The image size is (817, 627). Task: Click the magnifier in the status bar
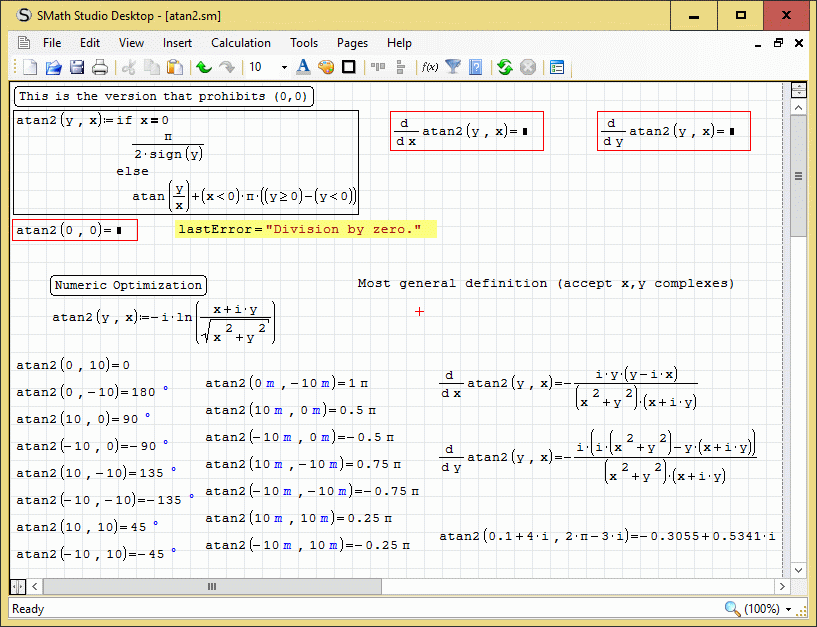[732, 609]
